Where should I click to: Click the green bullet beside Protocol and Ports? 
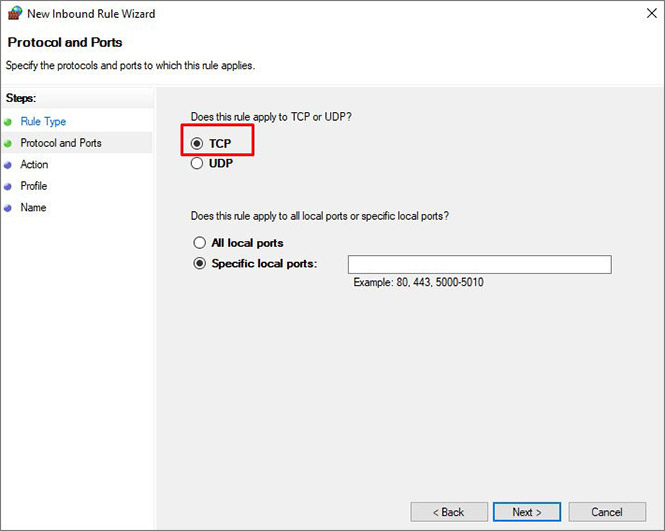point(8,143)
